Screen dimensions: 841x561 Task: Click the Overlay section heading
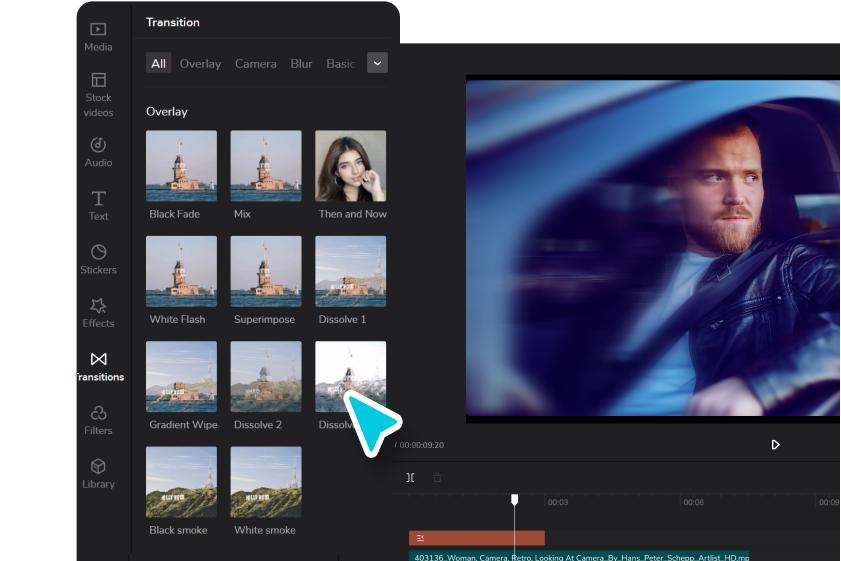point(167,112)
